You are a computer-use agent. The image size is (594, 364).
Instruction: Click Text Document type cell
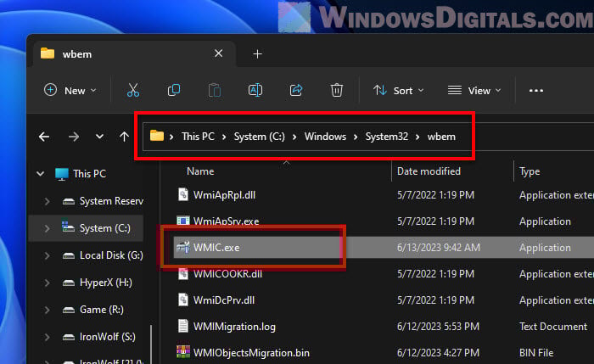553,327
